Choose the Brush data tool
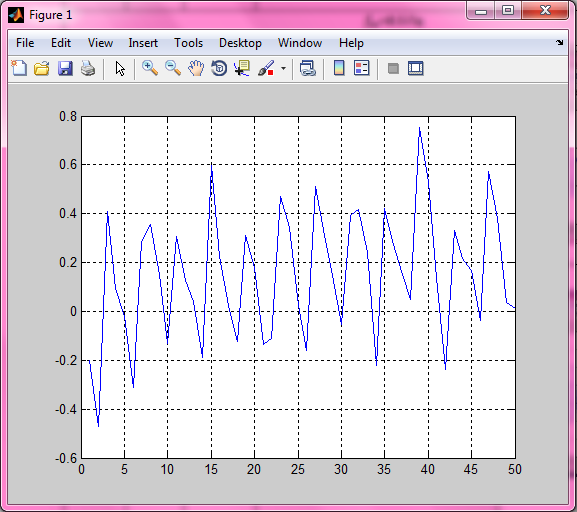This screenshot has height=512, width=577. point(266,68)
